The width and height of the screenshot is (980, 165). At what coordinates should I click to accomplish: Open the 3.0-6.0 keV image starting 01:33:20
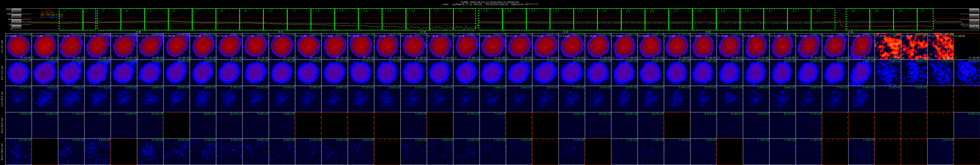(x=835, y=46)
